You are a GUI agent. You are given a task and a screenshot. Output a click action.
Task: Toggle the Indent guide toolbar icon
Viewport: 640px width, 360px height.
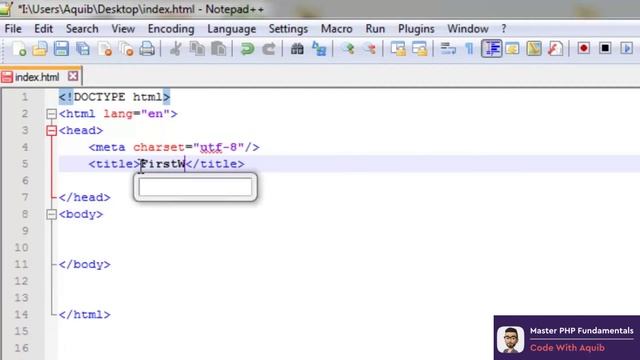click(x=491, y=49)
